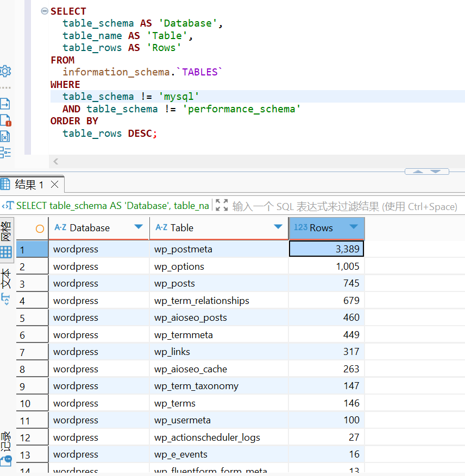
Task: Close the 结果 1 tab
Action: point(54,185)
